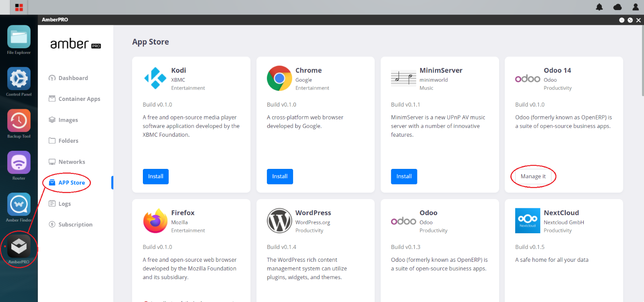Viewport: 644px width, 302px height.
Task: Install the Kodi app
Action: pos(156,177)
